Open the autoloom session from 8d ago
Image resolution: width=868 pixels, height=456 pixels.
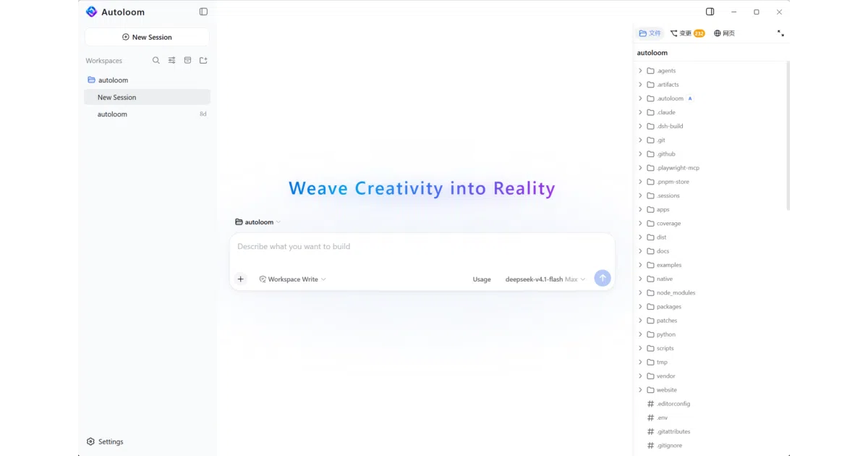point(147,114)
